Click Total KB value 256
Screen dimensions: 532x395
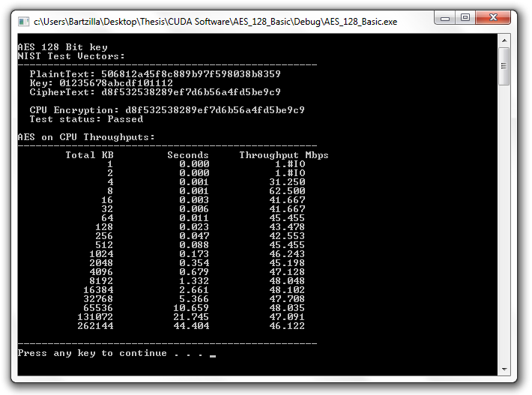(x=104, y=236)
